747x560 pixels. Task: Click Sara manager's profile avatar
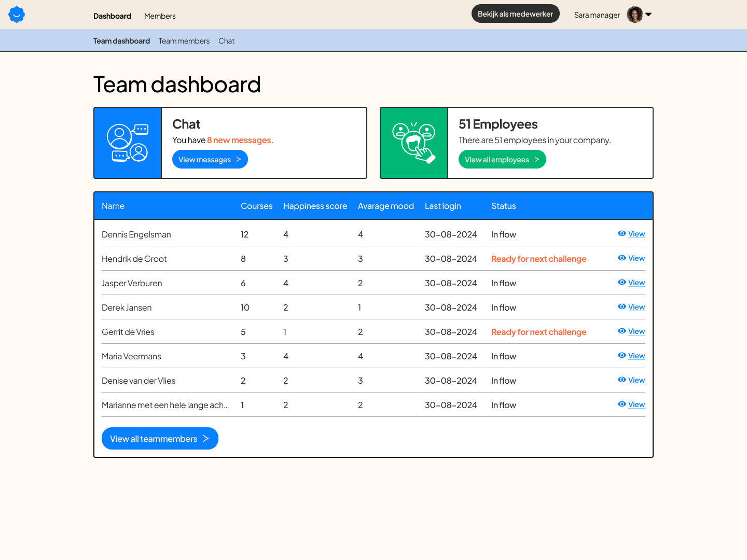pyautogui.click(x=634, y=15)
